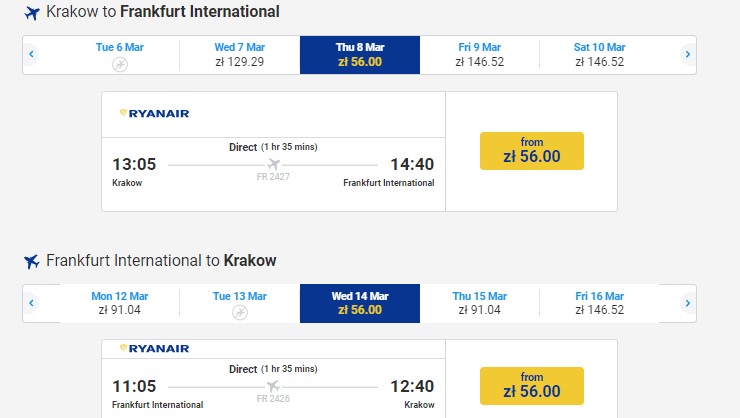Show earlier return dates with the left arrow
The image size is (740, 418).
[32, 303]
